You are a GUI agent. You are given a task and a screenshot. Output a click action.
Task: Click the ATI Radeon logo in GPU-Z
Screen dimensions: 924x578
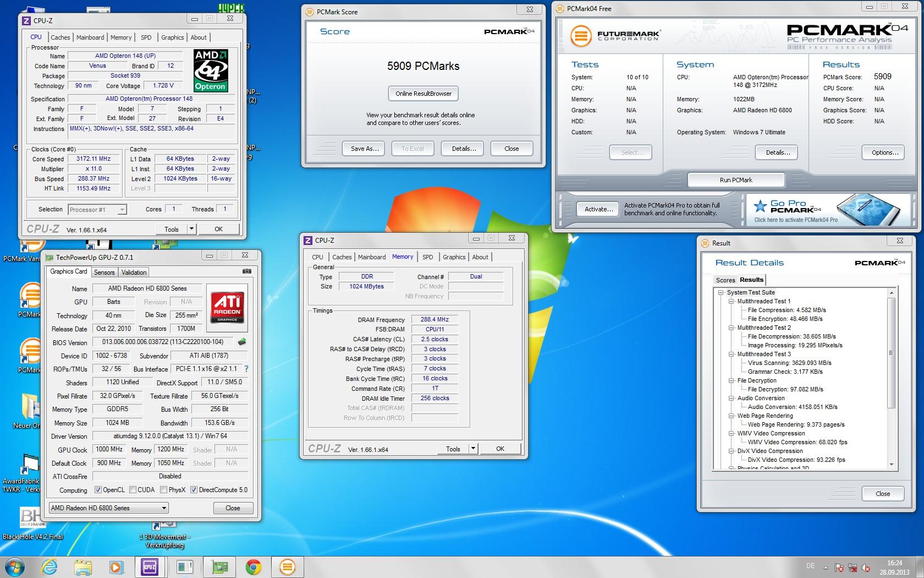[227, 307]
